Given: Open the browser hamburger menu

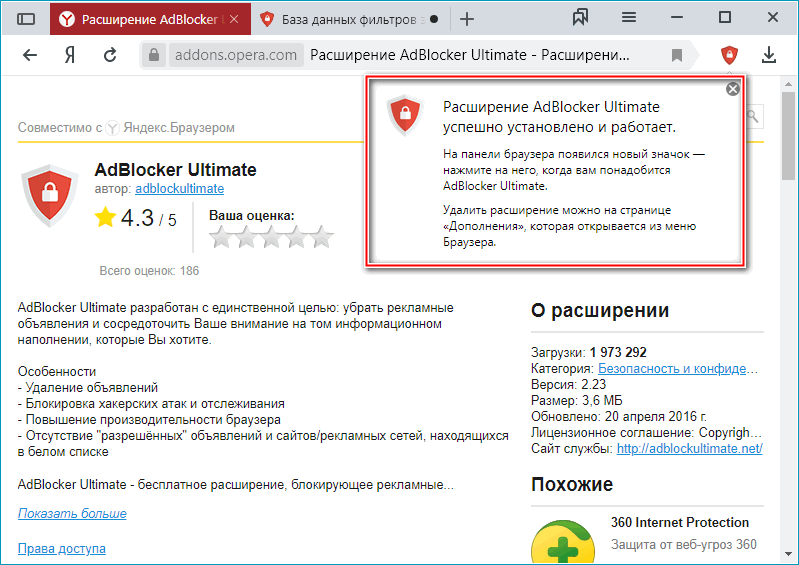Looking at the screenshot, I should pyautogui.click(x=629, y=18).
